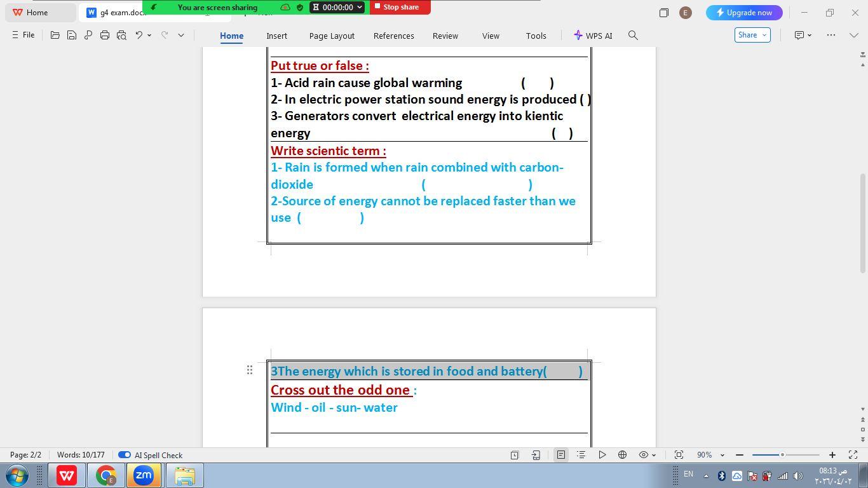Screen dimensions: 868x488
Task: Switch to the Home ribbon tab
Action: (x=231, y=36)
